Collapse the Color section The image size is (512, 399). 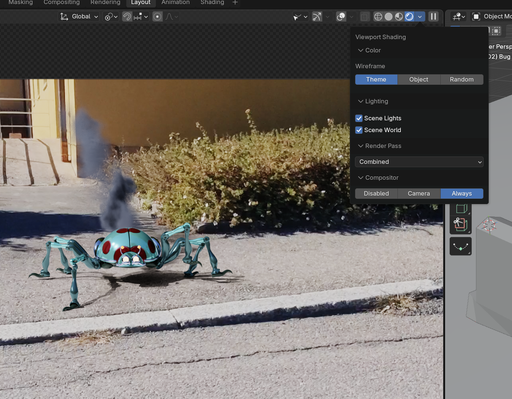[x=369, y=50]
